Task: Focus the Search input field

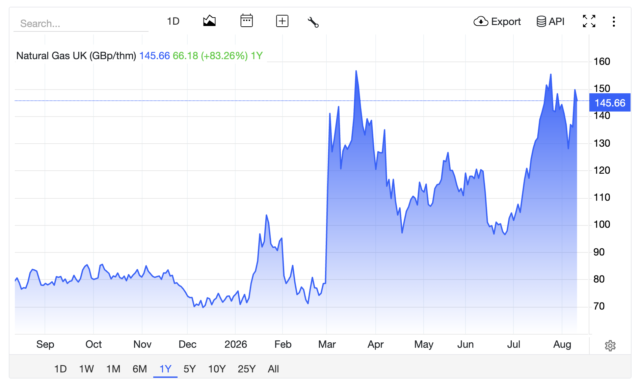Action: click(81, 24)
